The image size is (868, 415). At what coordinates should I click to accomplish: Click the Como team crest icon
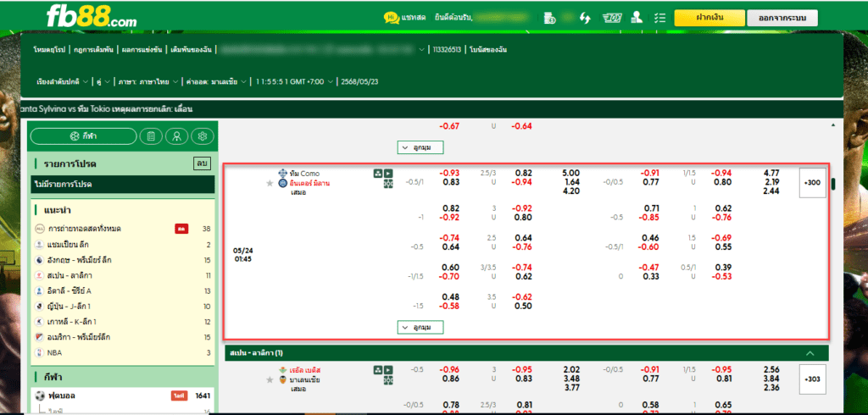pos(283,173)
